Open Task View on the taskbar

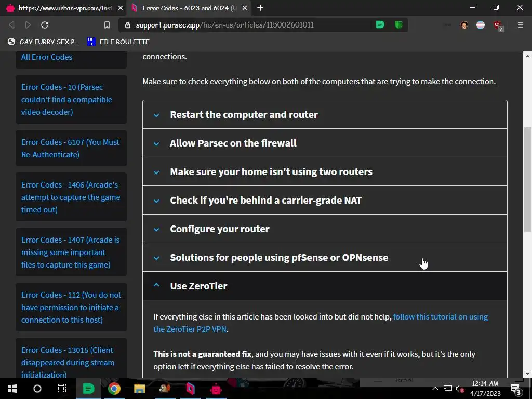(62, 389)
